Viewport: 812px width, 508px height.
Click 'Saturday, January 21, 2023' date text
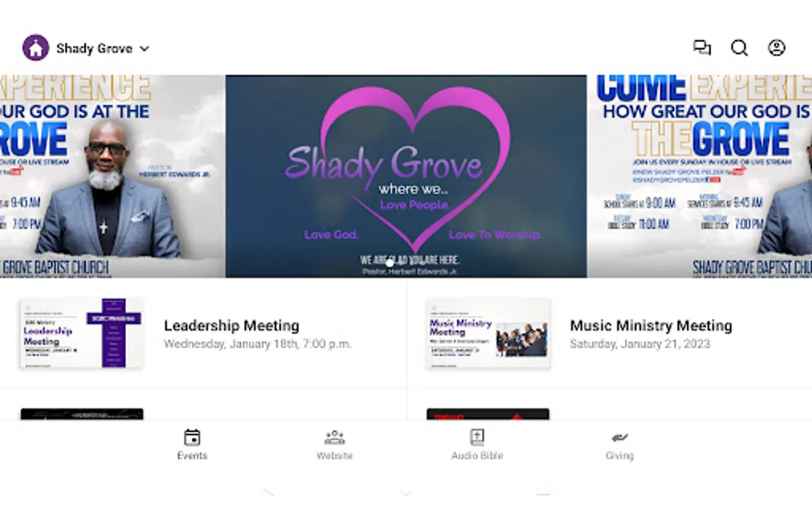pos(640,344)
